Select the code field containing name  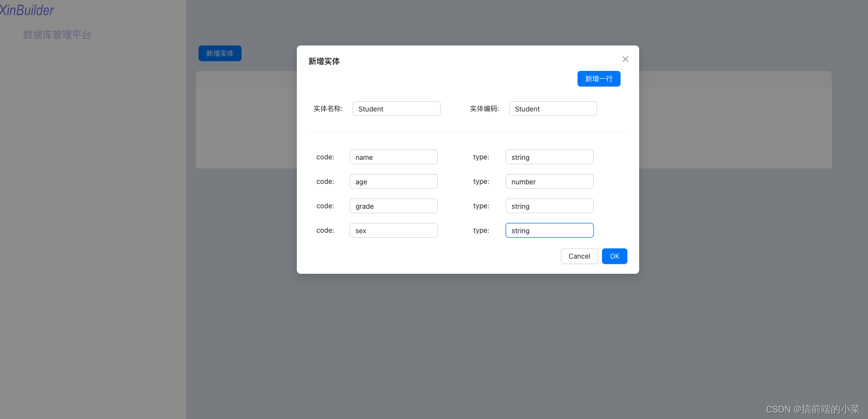(393, 157)
